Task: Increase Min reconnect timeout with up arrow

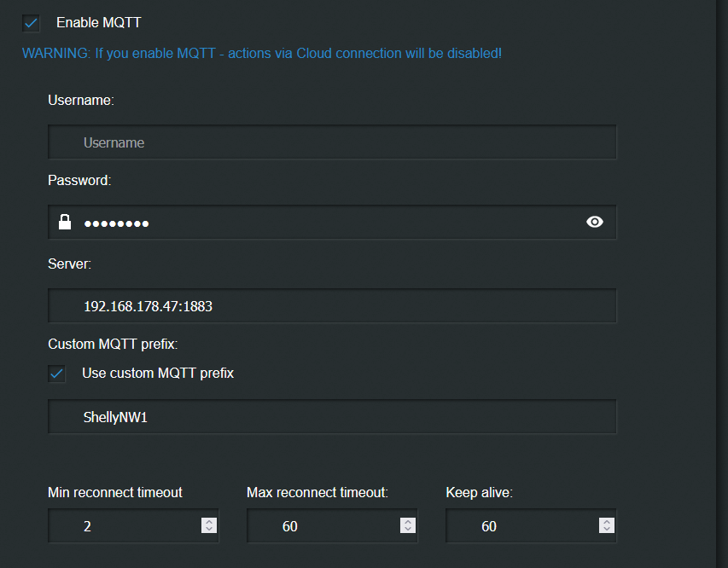Action: [209, 522]
